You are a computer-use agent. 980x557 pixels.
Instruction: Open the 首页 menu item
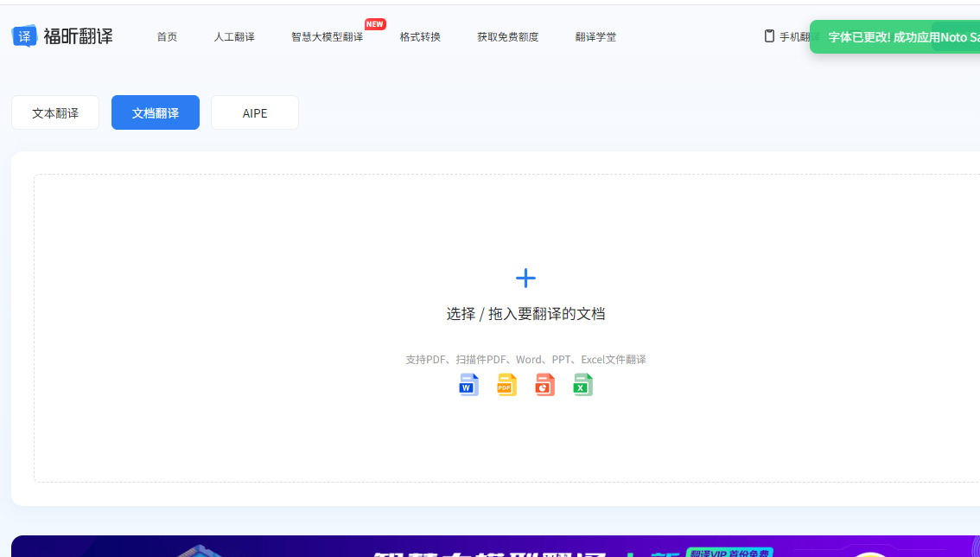(x=167, y=37)
